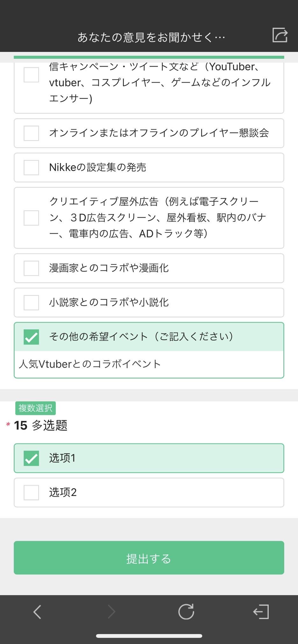Check クリエイティブ屋外広告 option
Viewport: 298px width, 644px height.
[31, 218]
